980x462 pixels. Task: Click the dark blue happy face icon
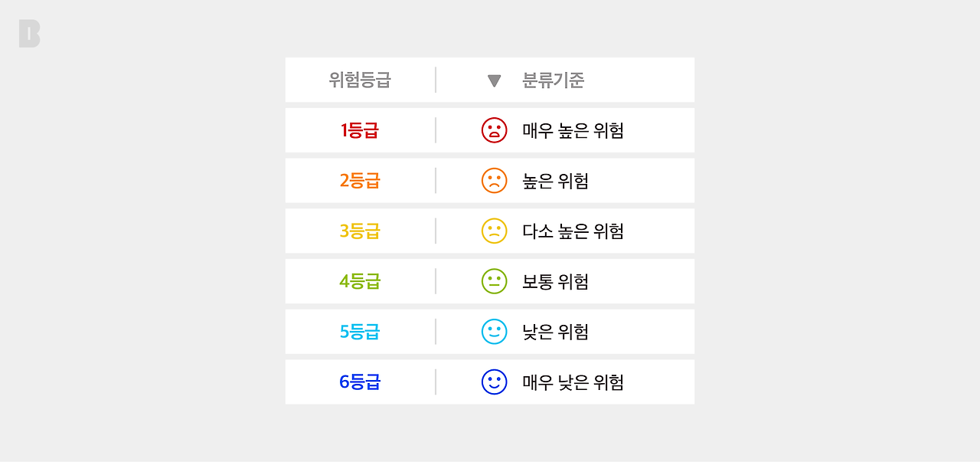tap(494, 382)
